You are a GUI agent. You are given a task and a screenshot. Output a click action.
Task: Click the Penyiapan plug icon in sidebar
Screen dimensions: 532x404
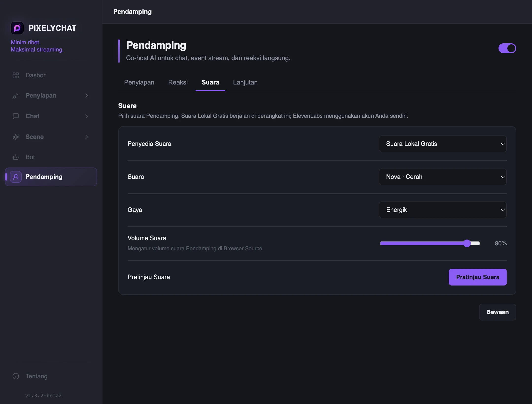pos(16,96)
